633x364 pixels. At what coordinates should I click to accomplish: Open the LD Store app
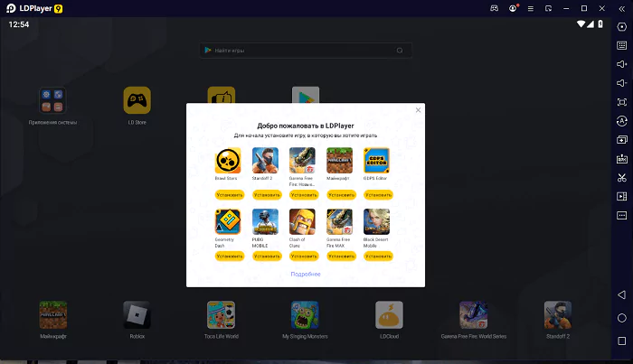tap(137, 100)
